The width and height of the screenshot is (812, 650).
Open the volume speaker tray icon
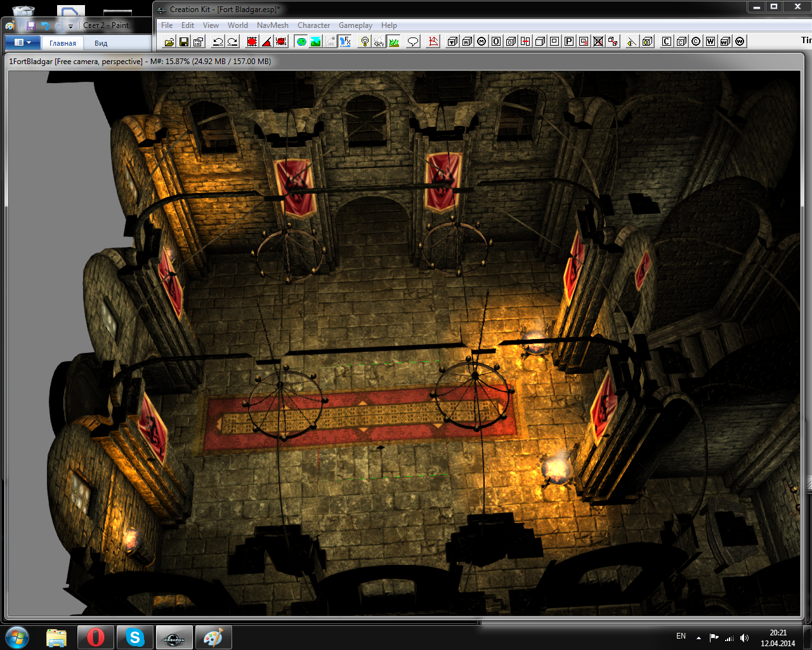coord(745,638)
